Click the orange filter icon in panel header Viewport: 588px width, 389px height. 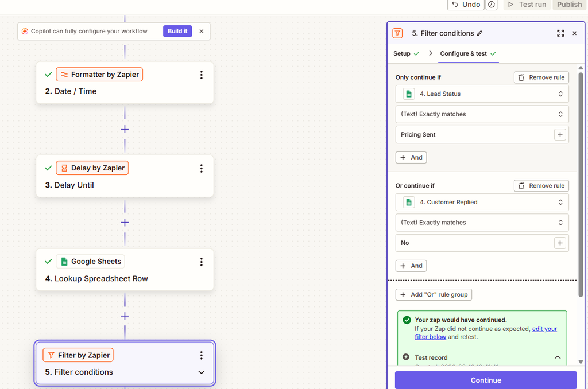click(397, 33)
